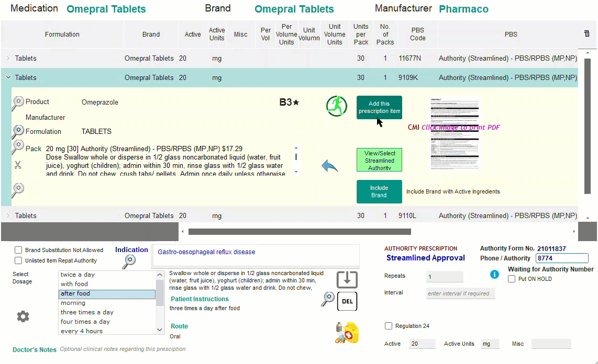Viewport: 598px width, 364px height.
Task: Click the magnifier next to Patient Instructions
Action: pyautogui.click(x=328, y=299)
